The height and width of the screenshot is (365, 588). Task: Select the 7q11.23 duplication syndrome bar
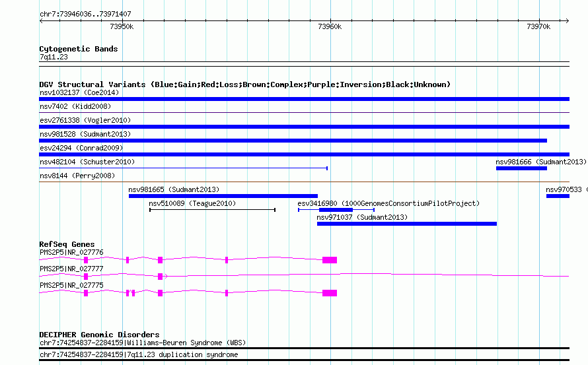[304, 360]
